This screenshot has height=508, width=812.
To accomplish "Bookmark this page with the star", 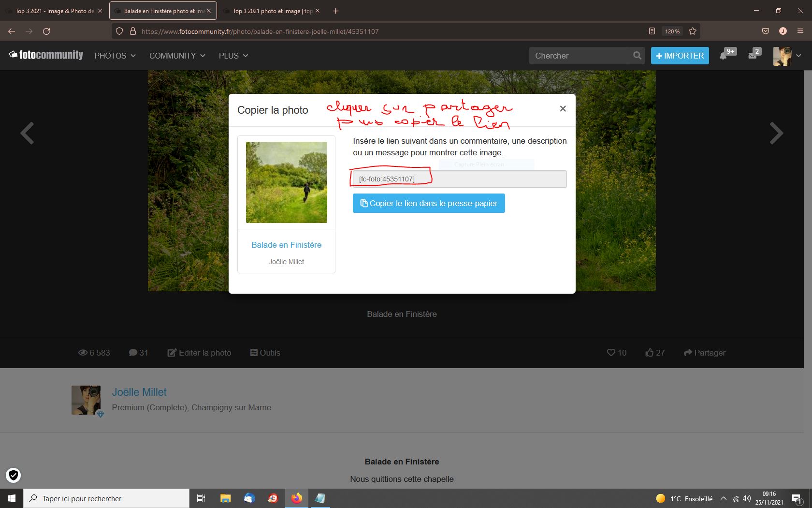I will click(693, 31).
